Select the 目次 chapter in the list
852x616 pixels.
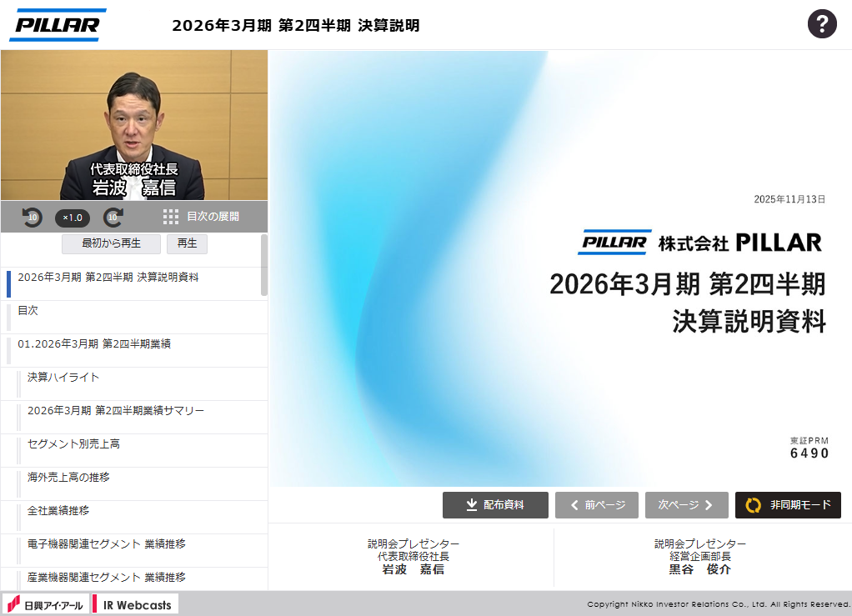[x=28, y=311]
